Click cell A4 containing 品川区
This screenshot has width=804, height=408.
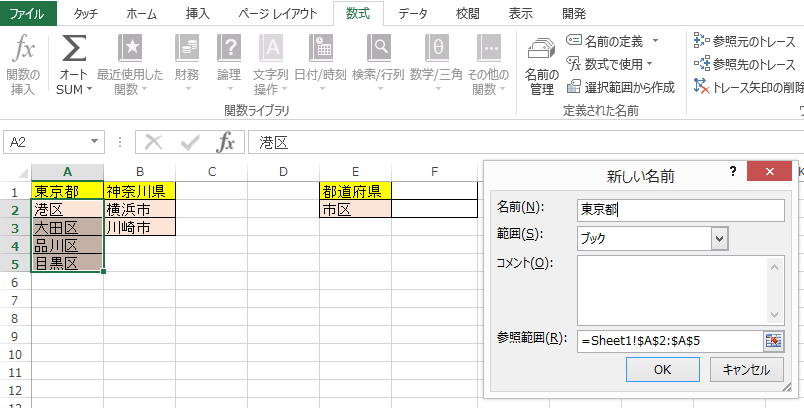67,245
